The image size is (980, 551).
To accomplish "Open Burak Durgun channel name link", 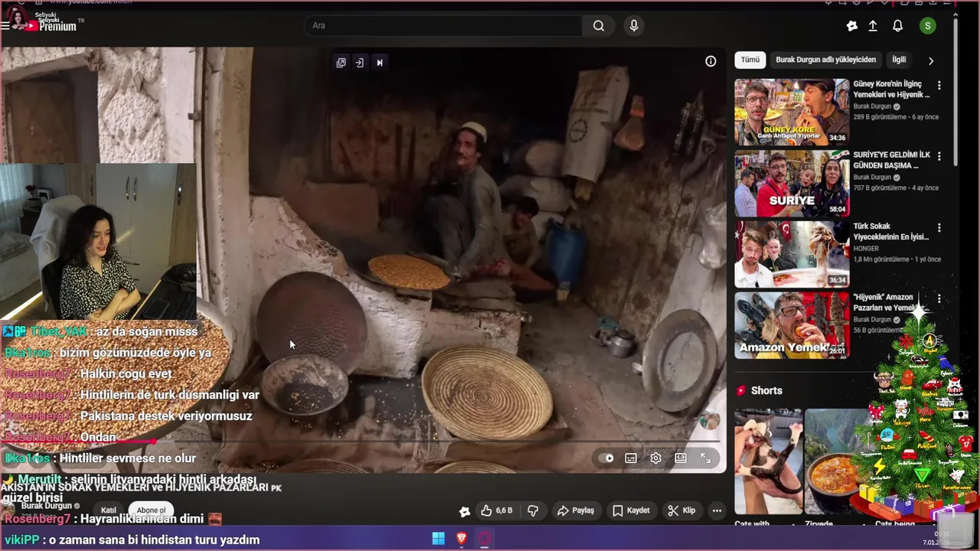I will 47,506.
